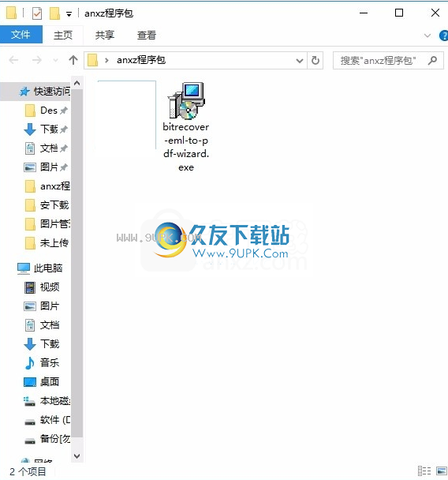This screenshot has height=480, width=448.
Task: Switch to the 主页 ribbon tab
Action: point(62,35)
